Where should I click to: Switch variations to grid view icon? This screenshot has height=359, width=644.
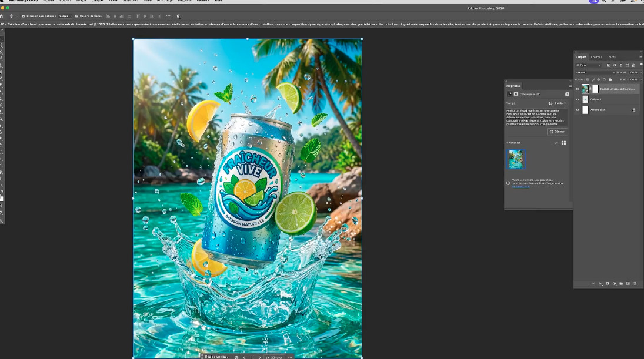(563, 143)
